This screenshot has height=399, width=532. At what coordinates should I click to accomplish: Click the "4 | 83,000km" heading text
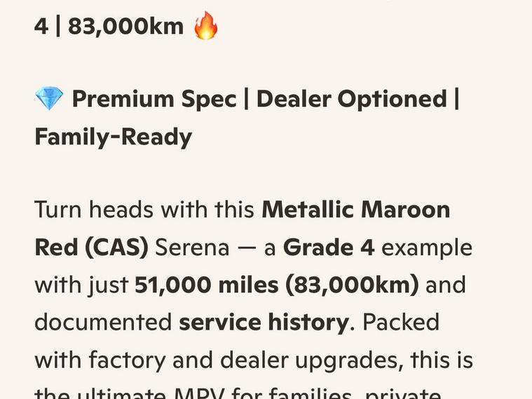pos(109,27)
